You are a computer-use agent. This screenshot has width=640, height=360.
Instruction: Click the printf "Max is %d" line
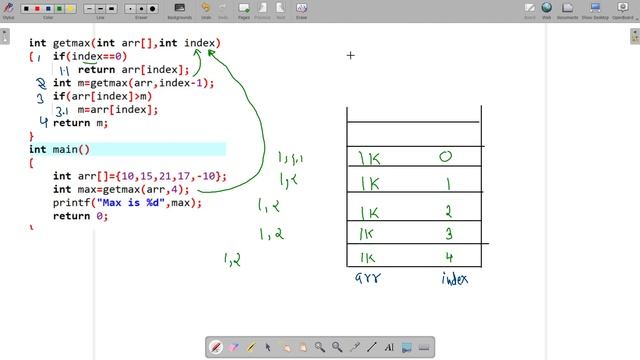pyautogui.click(x=127, y=203)
